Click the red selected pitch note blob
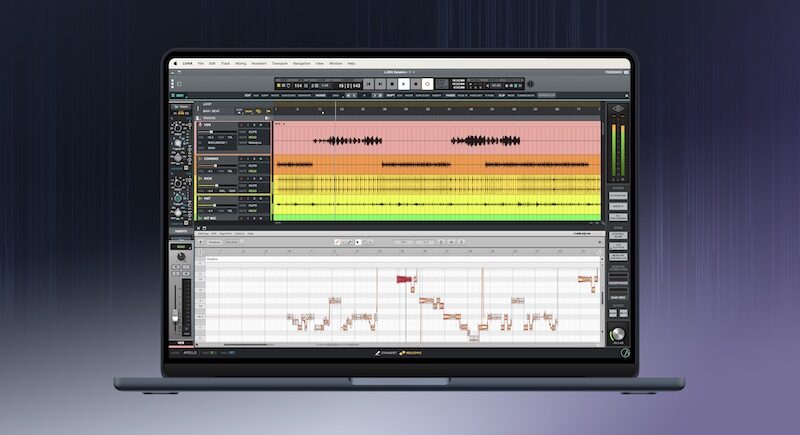The image size is (800, 435). (404, 279)
